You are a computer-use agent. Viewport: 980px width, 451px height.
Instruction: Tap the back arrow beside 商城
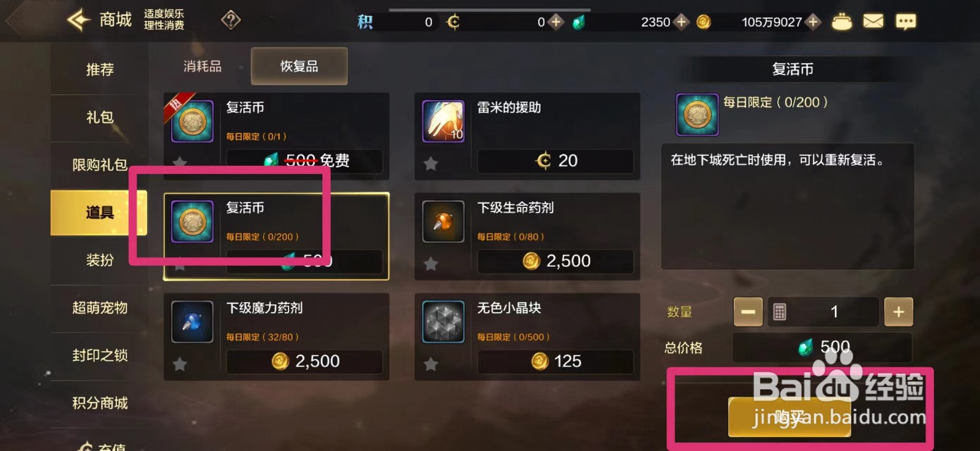click(x=78, y=20)
